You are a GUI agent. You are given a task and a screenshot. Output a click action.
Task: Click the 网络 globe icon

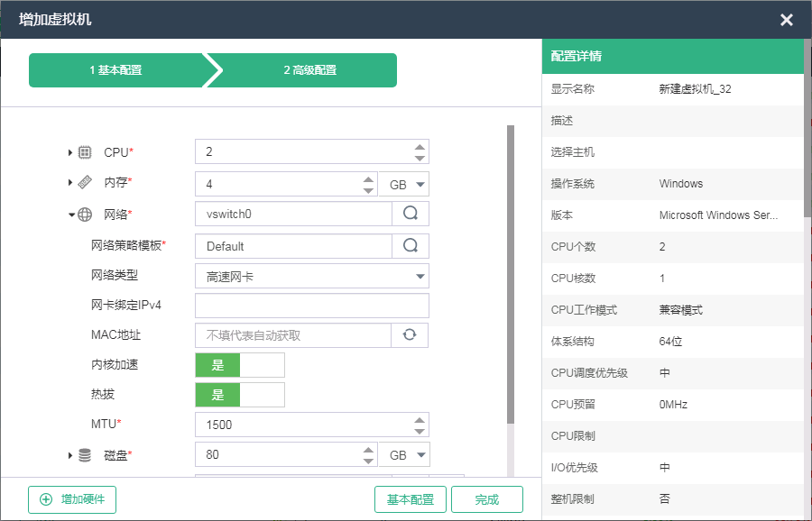pyautogui.click(x=85, y=215)
